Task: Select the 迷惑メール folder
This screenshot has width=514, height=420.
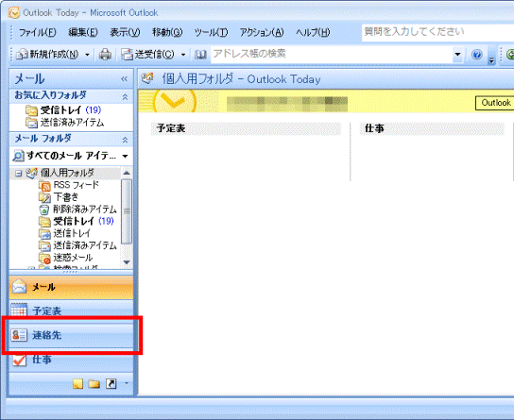Action: click(73, 258)
